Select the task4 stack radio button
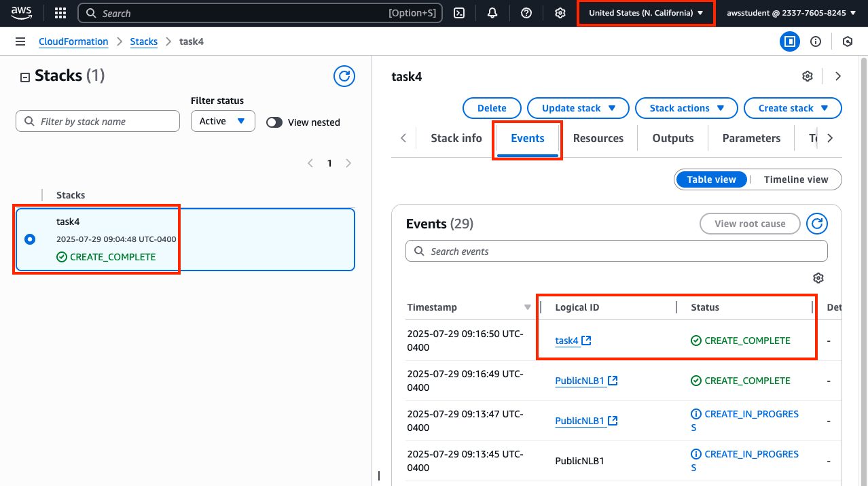 30,239
